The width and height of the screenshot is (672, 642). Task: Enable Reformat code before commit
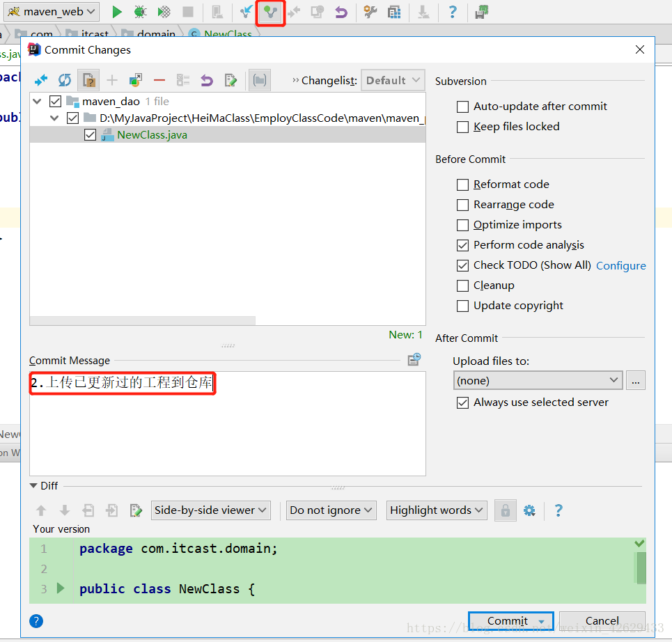tap(462, 184)
